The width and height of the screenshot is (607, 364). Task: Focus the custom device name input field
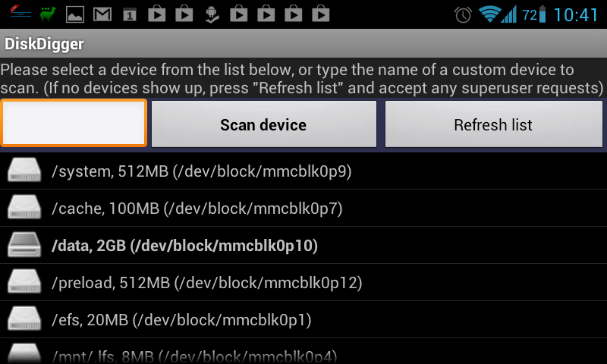click(x=74, y=123)
